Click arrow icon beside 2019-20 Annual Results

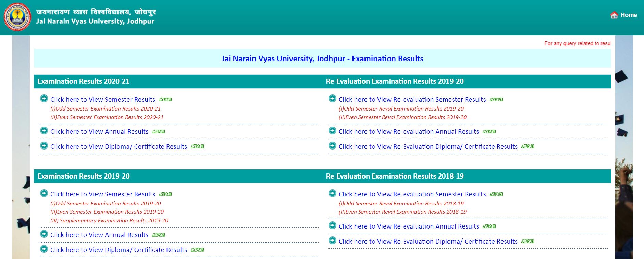pos(44,234)
